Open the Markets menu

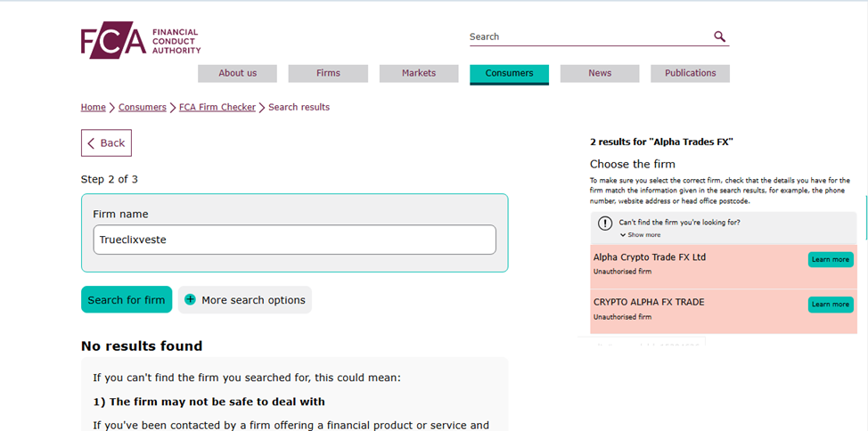pyautogui.click(x=419, y=74)
